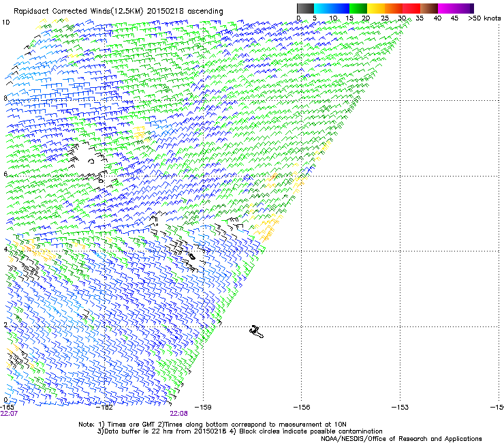The width and height of the screenshot is (504, 443).
Task: Click the latitude label '4' on left axis
Action: click(x=5, y=249)
